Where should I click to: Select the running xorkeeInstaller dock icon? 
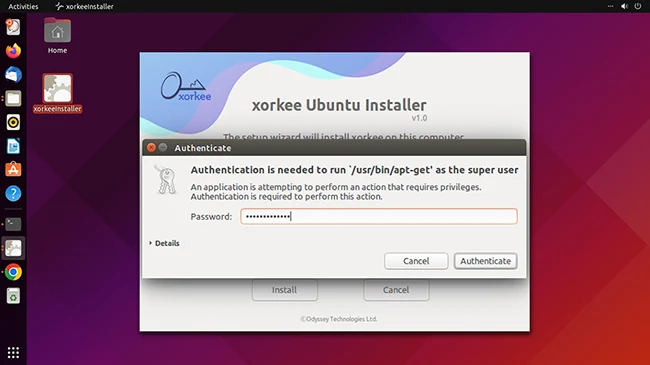click(x=13, y=248)
